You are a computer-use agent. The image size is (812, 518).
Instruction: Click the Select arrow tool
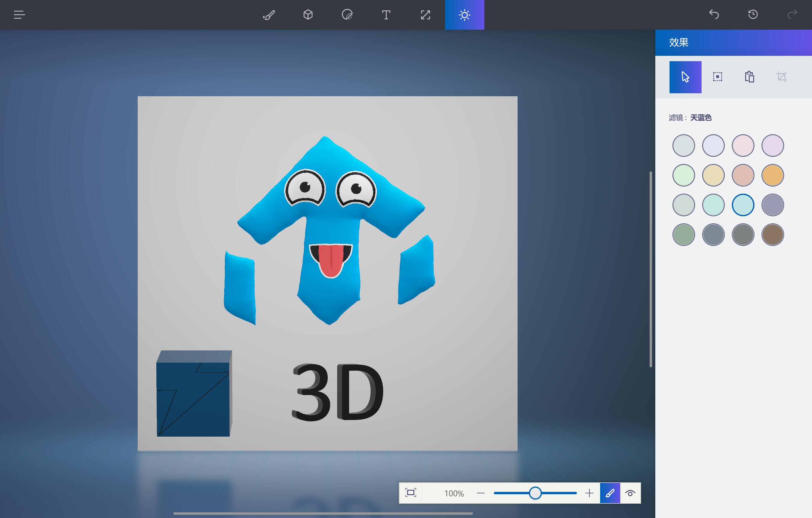coord(685,77)
